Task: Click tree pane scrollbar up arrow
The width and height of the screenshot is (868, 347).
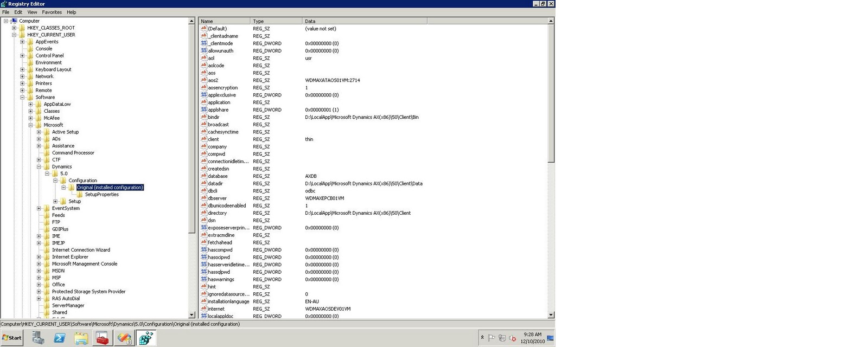Action: (x=192, y=21)
